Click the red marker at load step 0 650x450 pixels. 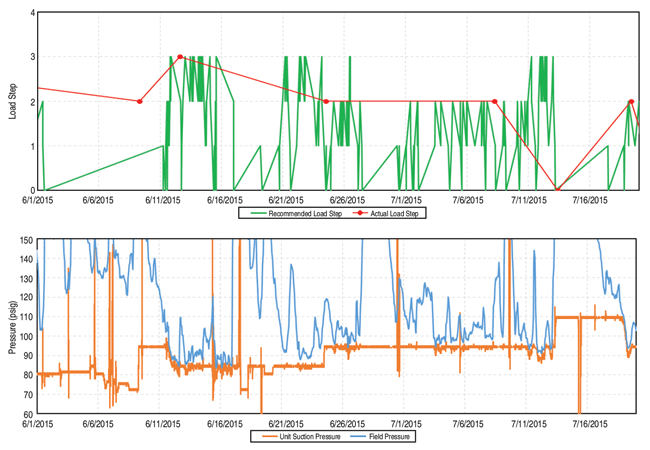pyautogui.click(x=558, y=190)
